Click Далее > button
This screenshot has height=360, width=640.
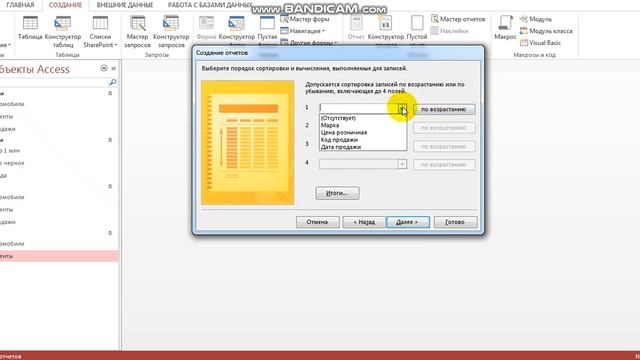coord(408,222)
